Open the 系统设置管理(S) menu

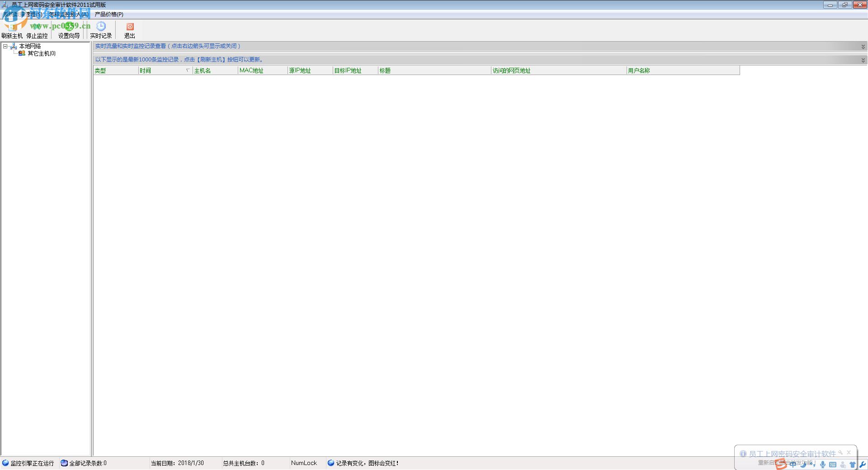point(22,14)
